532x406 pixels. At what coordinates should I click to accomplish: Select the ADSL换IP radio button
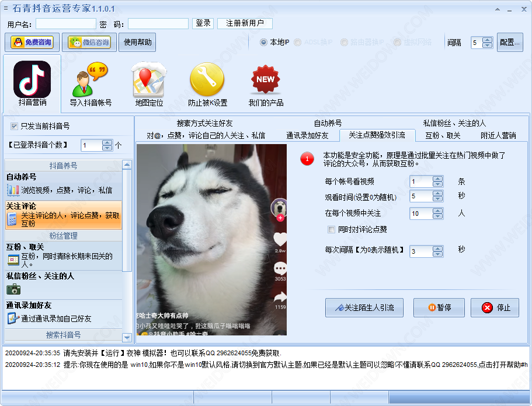(298, 43)
